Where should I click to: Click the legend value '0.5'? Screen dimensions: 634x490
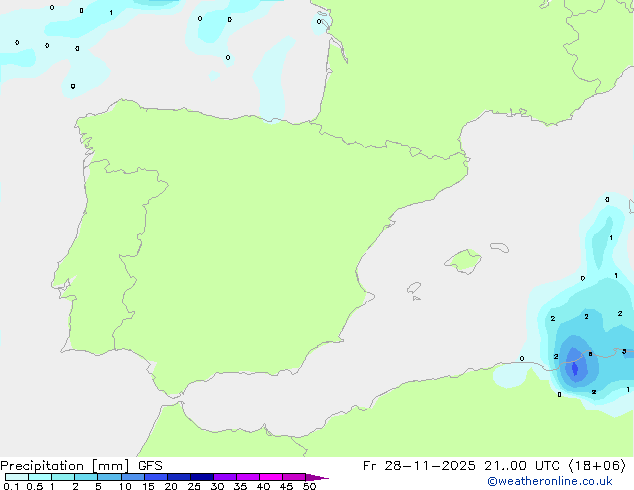coord(35,486)
